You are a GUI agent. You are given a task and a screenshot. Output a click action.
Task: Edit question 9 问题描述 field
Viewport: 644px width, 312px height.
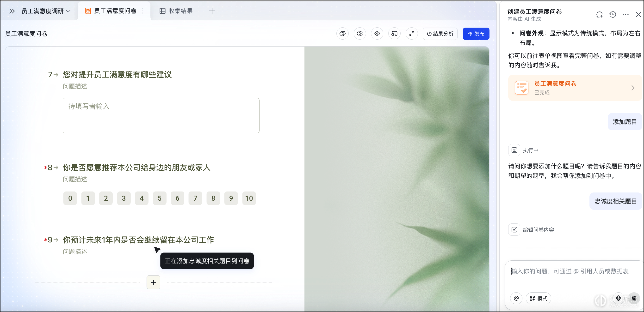[x=75, y=252]
